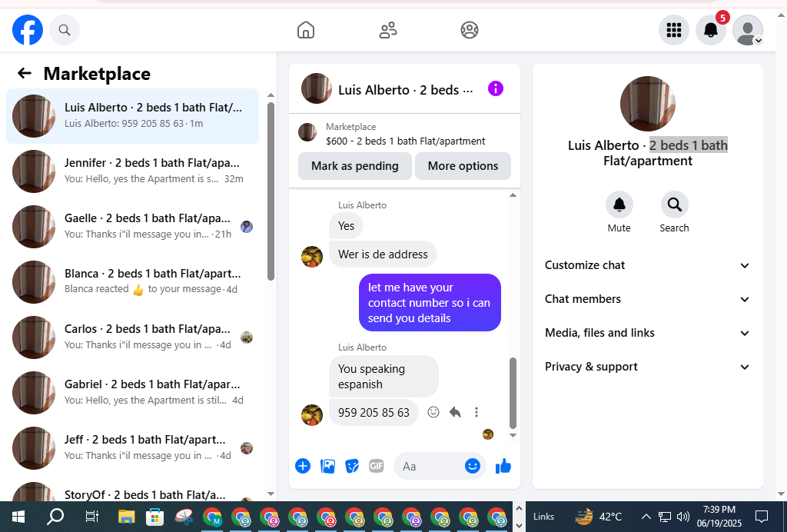Viewport: 787px width, 532px height.
Task: Click the chat messages vertical scrollbar
Action: coord(513,393)
